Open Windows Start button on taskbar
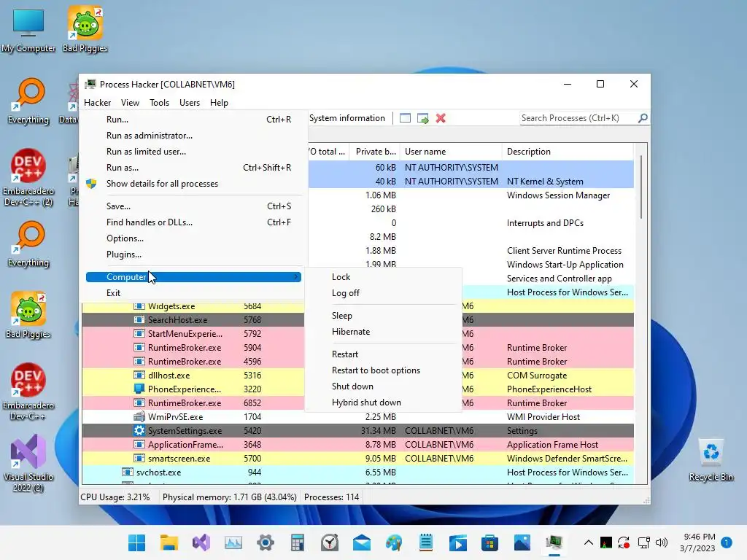Viewport: 747px width, 560px height. pyautogui.click(x=136, y=542)
